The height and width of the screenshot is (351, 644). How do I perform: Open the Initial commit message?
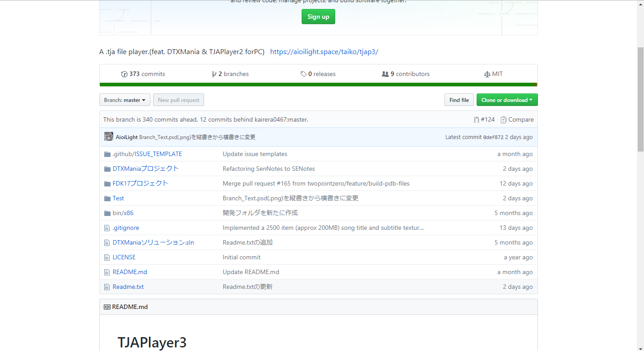(x=242, y=257)
